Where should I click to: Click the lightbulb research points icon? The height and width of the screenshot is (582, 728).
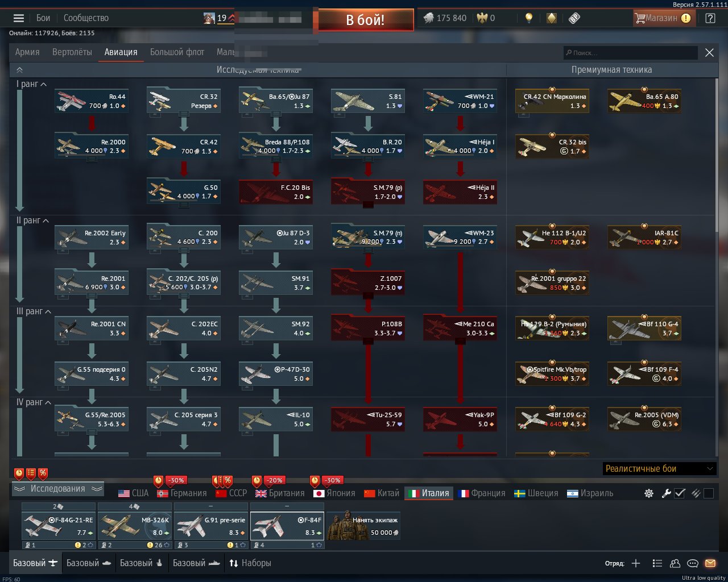pyautogui.click(x=529, y=18)
